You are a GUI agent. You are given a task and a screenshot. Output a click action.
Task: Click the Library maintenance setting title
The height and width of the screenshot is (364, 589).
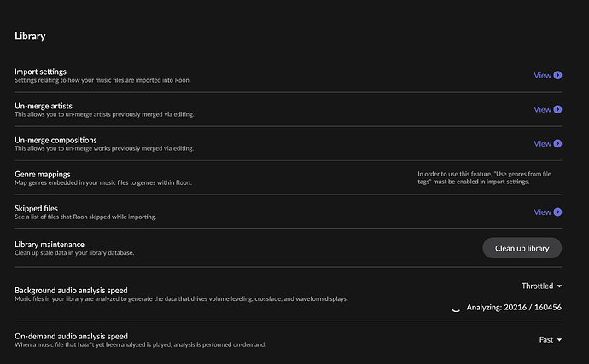pyautogui.click(x=50, y=245)
